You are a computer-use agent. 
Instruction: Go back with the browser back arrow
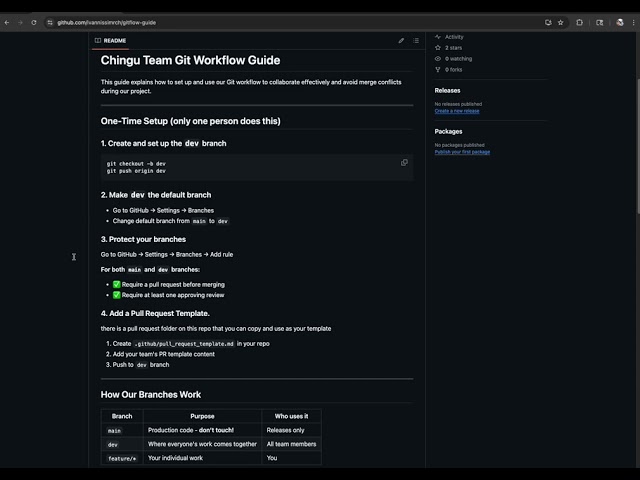click(7, 23)
